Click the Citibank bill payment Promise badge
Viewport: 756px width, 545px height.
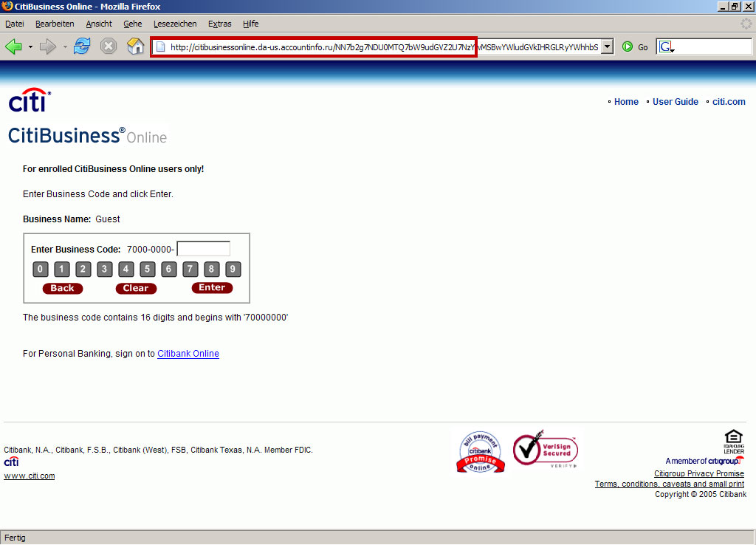480,452
